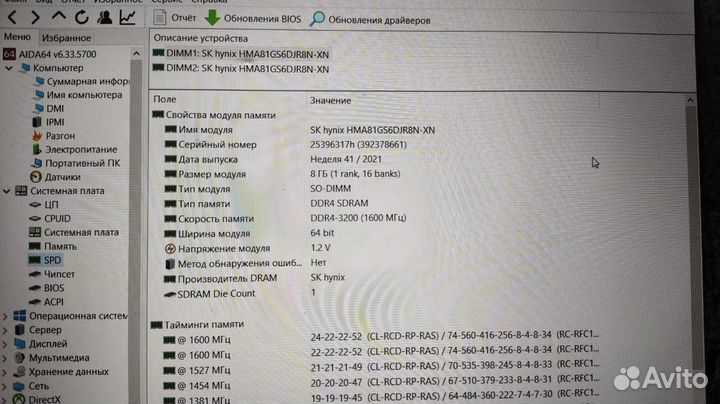Select the Размер модуля row
The image size is (720, 404).
point(283,174)
